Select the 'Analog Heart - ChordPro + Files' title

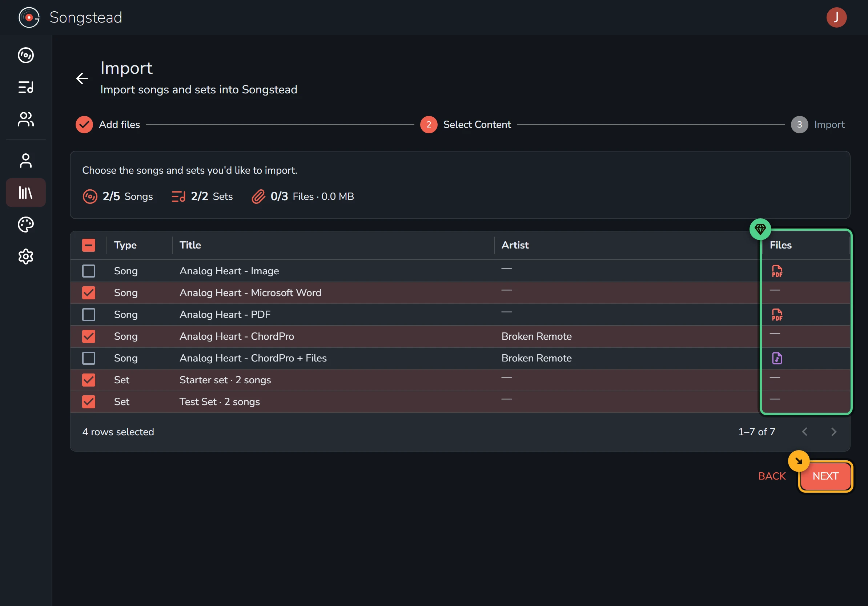[253, 358]
